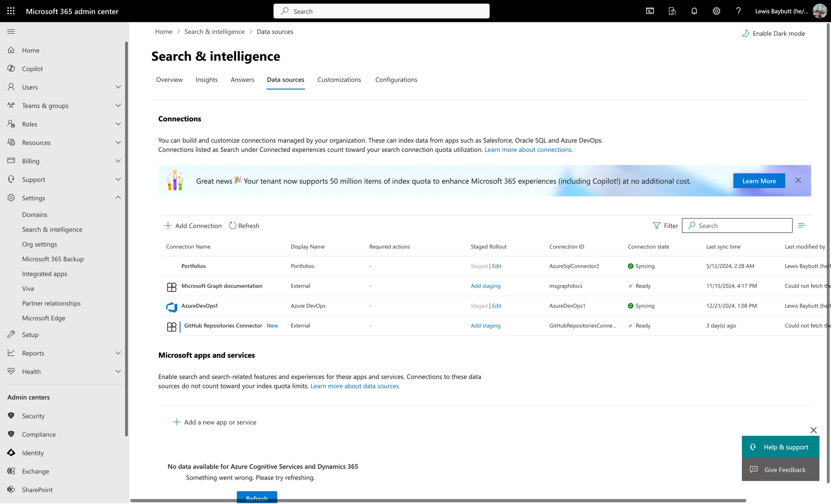Expand the Billing navigation section

tap(118, 161)
